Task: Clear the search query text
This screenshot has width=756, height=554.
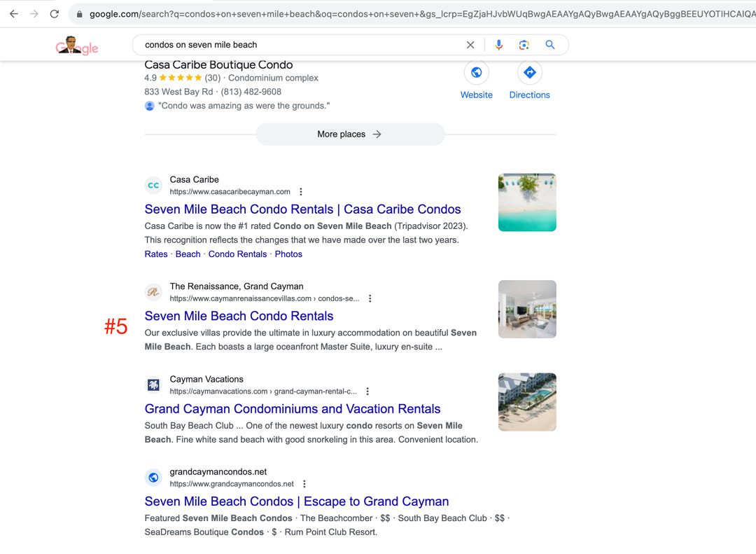Action: 470,45
